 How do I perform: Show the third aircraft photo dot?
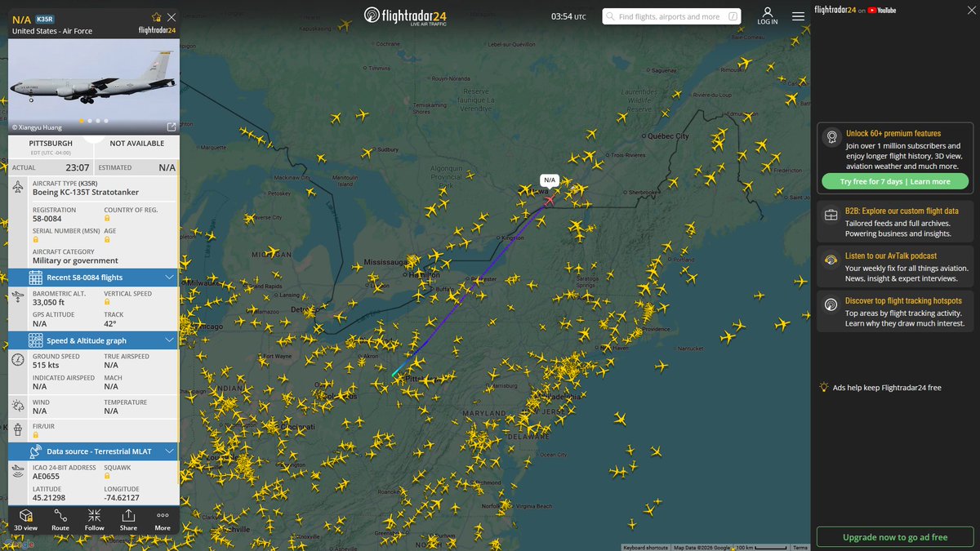pyautogui.click(x=96, y=121)
